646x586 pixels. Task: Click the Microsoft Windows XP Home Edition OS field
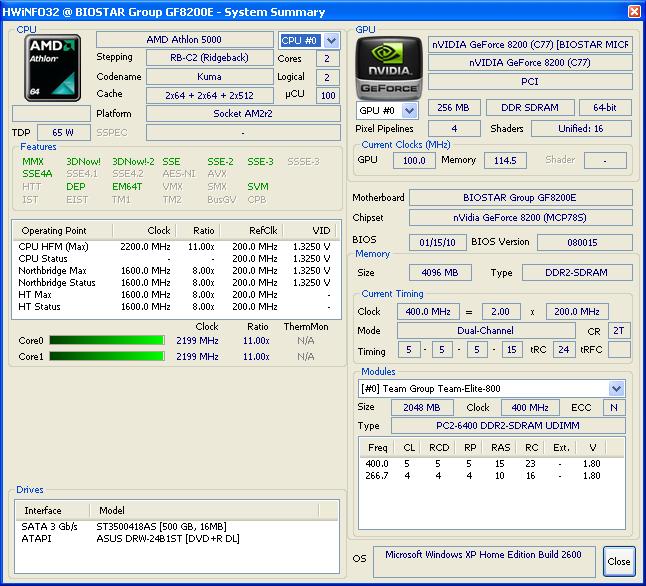(484, 561)
